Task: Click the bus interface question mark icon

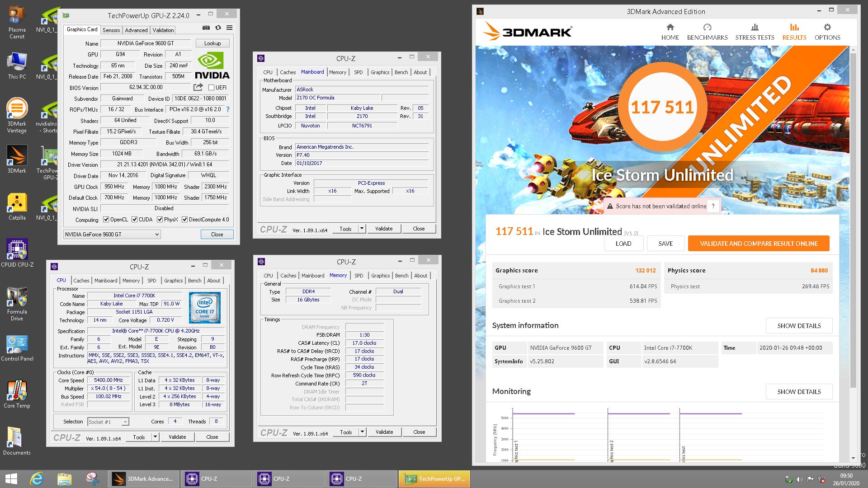Action: 227,109
